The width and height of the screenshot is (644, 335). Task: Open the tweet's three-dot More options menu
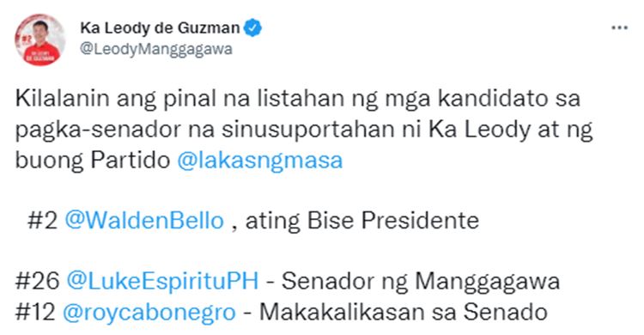[619, 28]
